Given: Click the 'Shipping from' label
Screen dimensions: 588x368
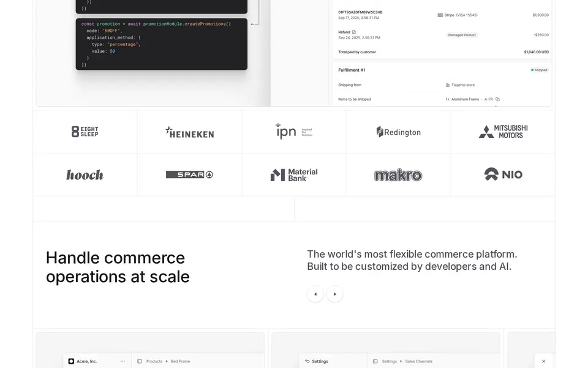Looking at the screenshot, I should tap(350, 85).
